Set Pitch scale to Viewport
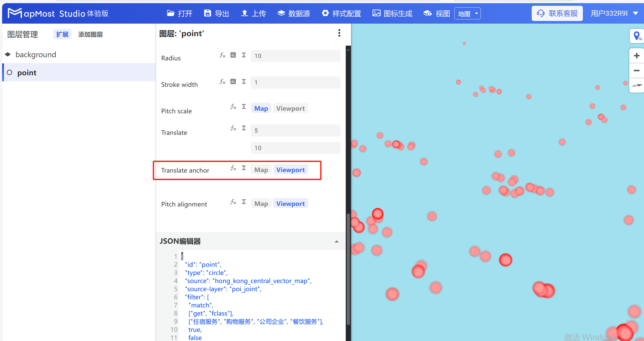 [290, 108]
